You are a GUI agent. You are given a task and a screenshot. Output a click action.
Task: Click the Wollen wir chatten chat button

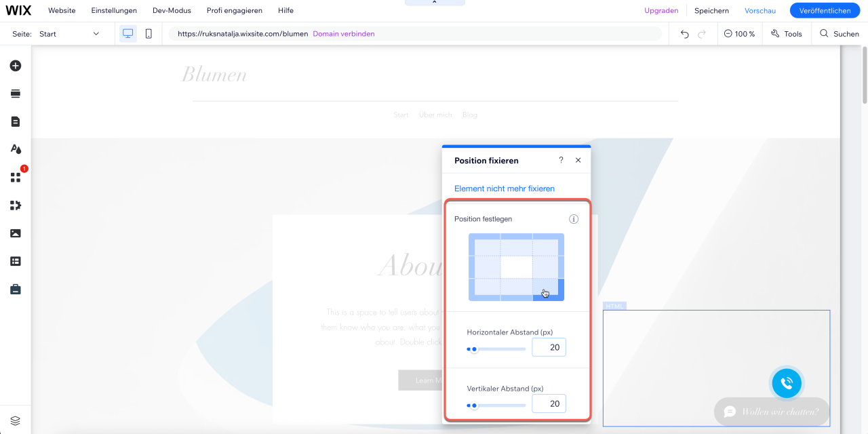click(x=772, y=412)
